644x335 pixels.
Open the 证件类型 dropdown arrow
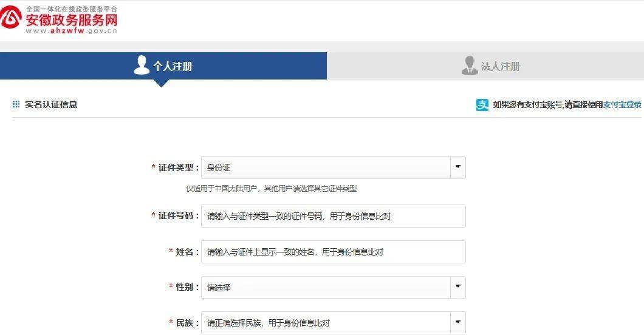pyautogui.click(x=457, y=167)
